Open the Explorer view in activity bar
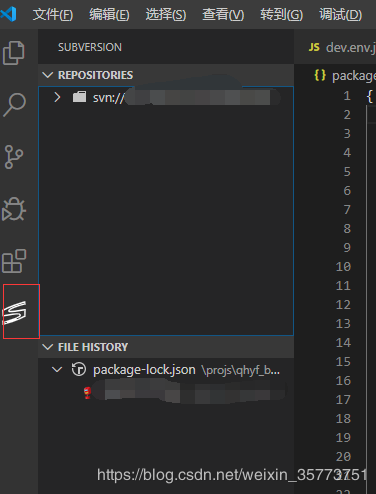This screenshot has width=376, height=494. point(14,53)
